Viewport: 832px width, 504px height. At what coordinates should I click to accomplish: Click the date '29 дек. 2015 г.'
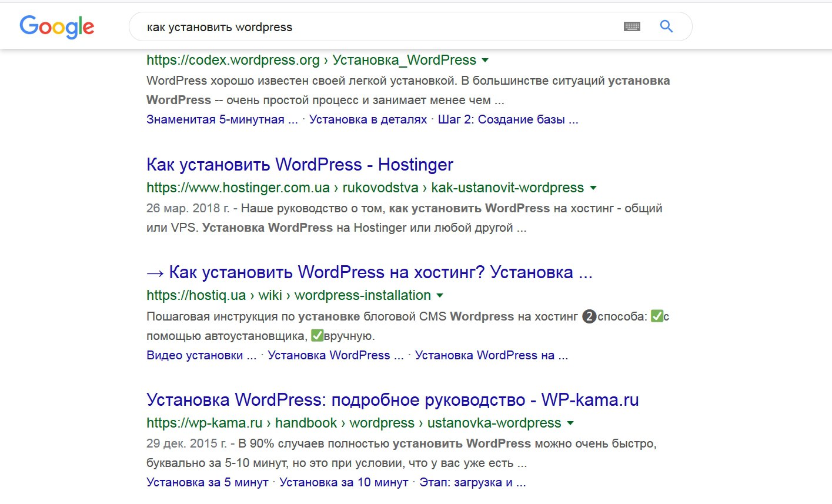pos(186,443)
